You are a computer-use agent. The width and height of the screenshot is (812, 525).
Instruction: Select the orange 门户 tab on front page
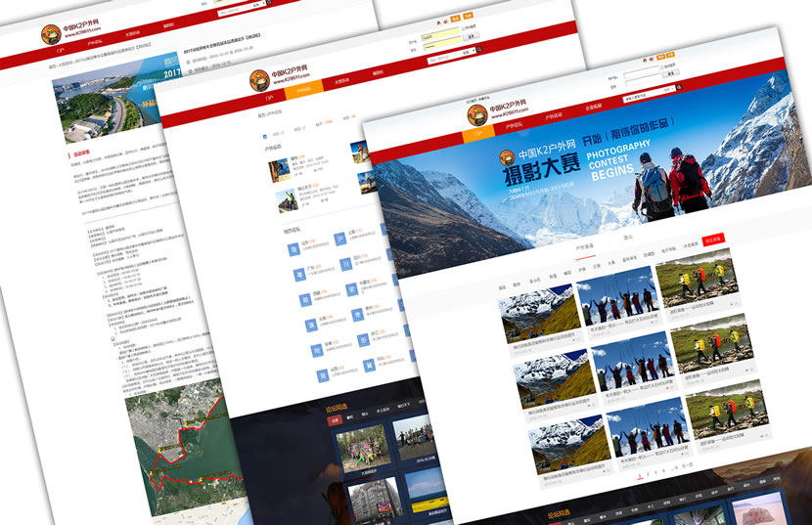click(x=478, y=133)
